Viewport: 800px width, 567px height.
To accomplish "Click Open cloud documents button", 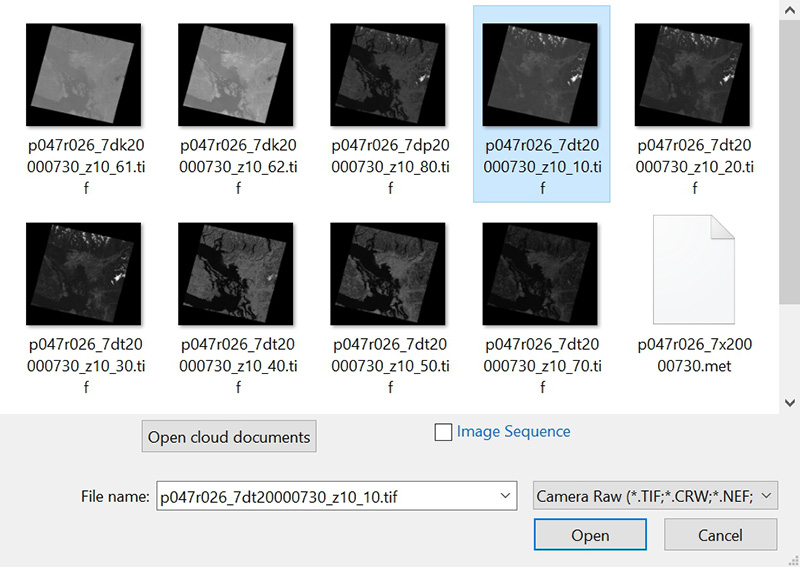I will pyautogui.click(x=229, y=437).
